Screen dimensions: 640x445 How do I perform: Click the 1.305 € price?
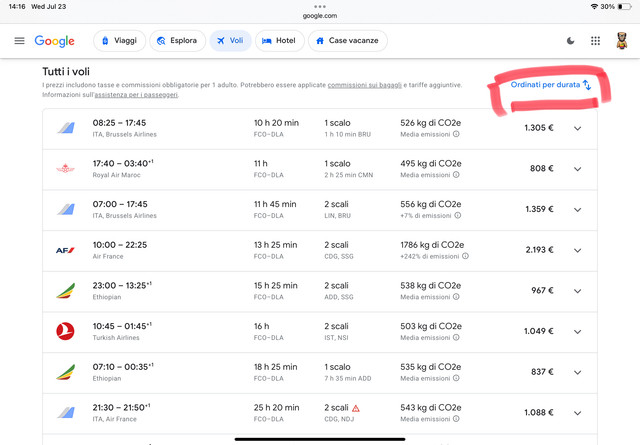pos(539,128)
